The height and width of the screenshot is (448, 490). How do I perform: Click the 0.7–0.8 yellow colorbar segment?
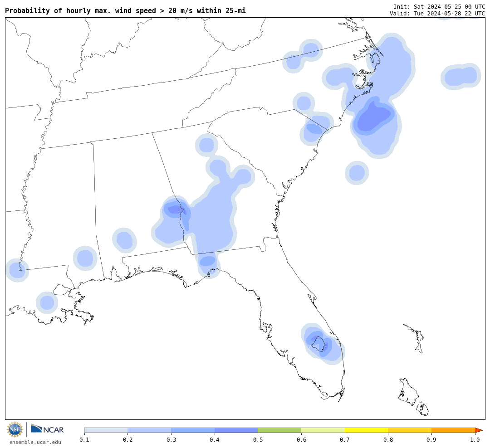(366, 430)
